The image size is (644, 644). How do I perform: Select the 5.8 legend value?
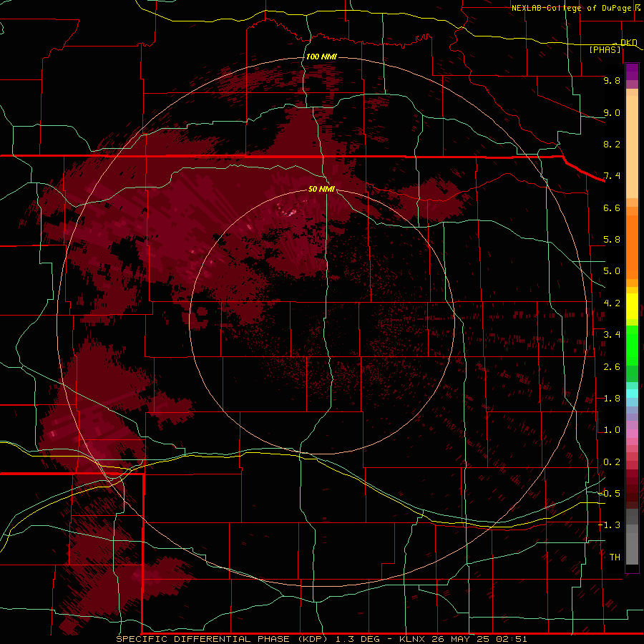tap(612, 240)
